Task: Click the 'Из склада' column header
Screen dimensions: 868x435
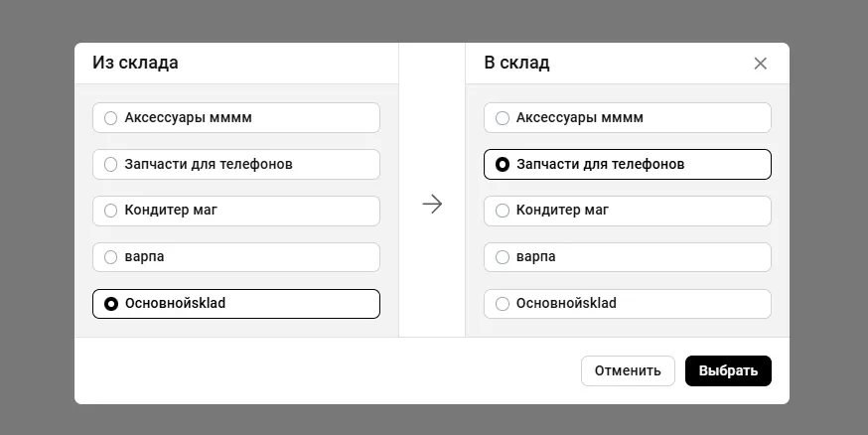Action: [136, 63]
